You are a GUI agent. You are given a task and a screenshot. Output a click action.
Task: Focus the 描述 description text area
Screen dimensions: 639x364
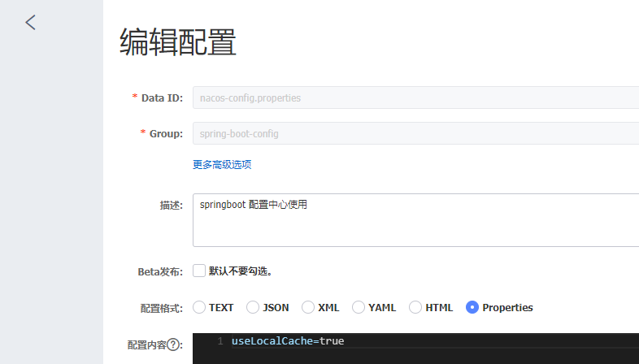pyautogui.click(x=415, y=220)
